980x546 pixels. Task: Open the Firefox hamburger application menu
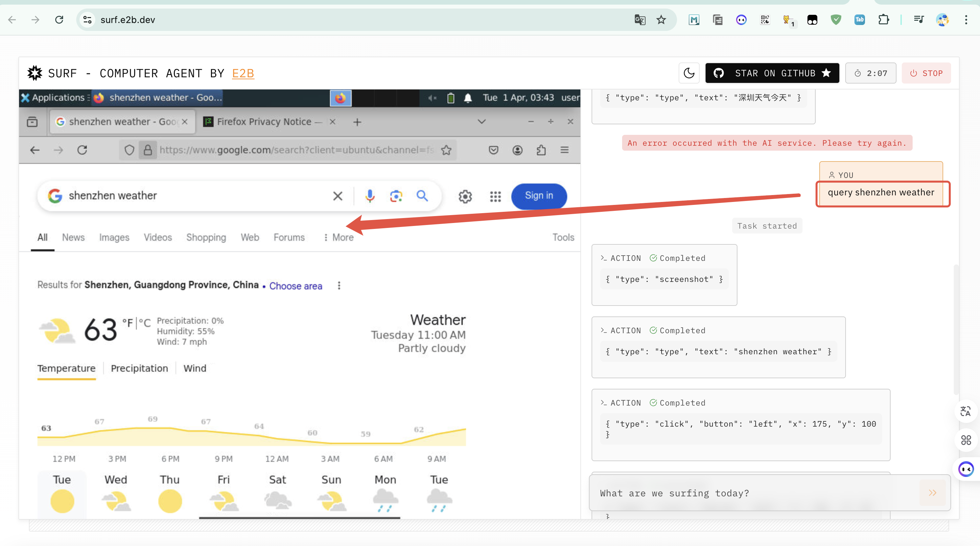(x=564, y=150)
